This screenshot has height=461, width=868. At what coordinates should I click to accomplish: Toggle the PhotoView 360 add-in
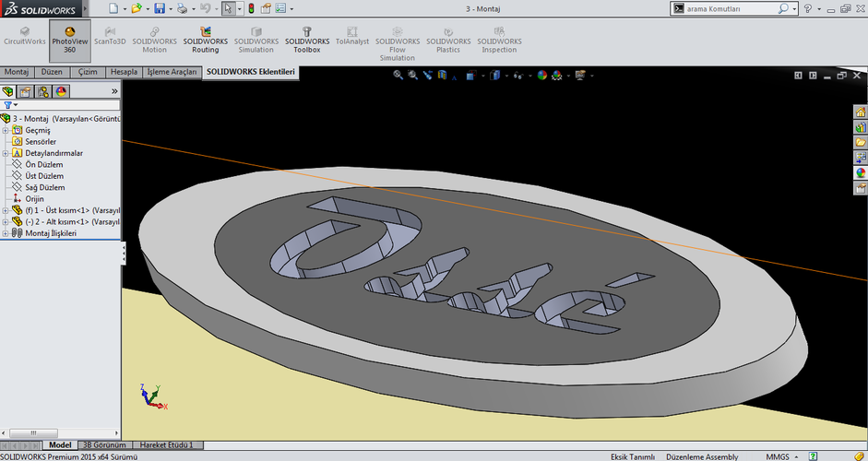point(70,41)
